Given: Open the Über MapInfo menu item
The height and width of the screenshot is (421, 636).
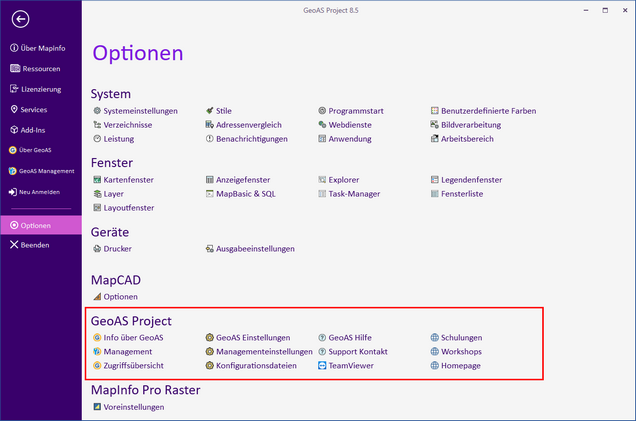Looking at the screenshot, I should (x=41, y=48).
